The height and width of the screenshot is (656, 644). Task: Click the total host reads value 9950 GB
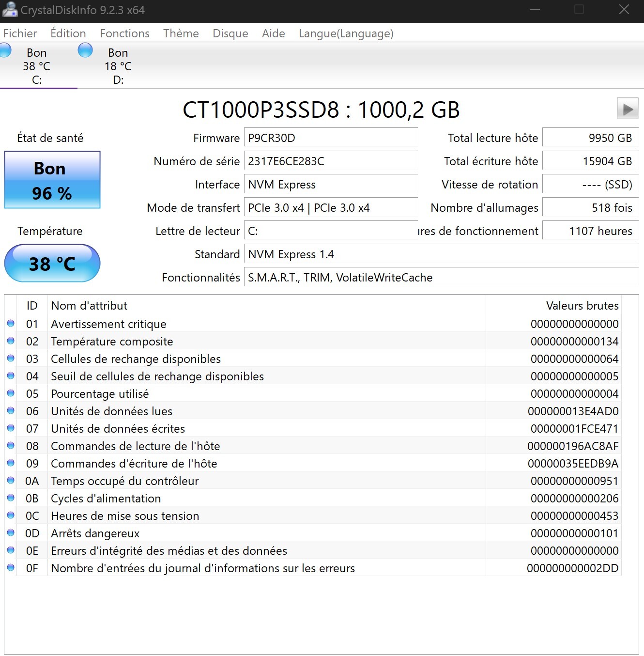590,138
